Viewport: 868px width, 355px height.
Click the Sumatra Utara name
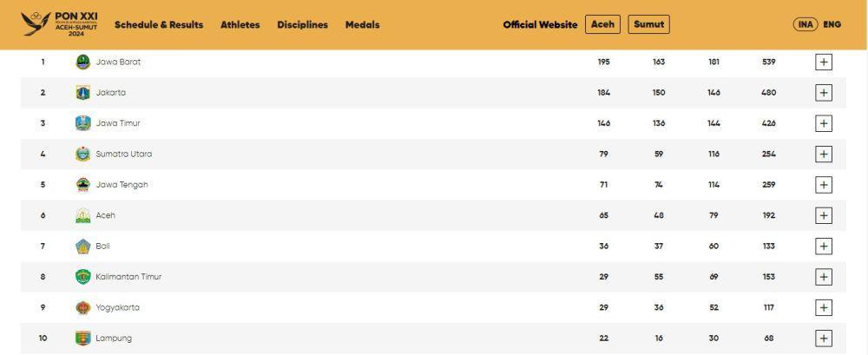coord(124,154)
